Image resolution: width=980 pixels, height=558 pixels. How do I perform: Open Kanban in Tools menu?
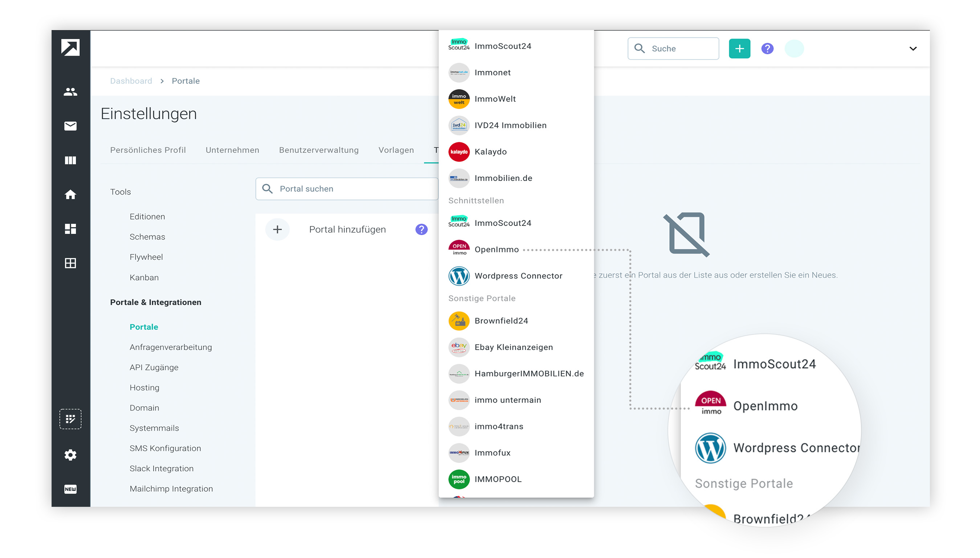(144, 278)
